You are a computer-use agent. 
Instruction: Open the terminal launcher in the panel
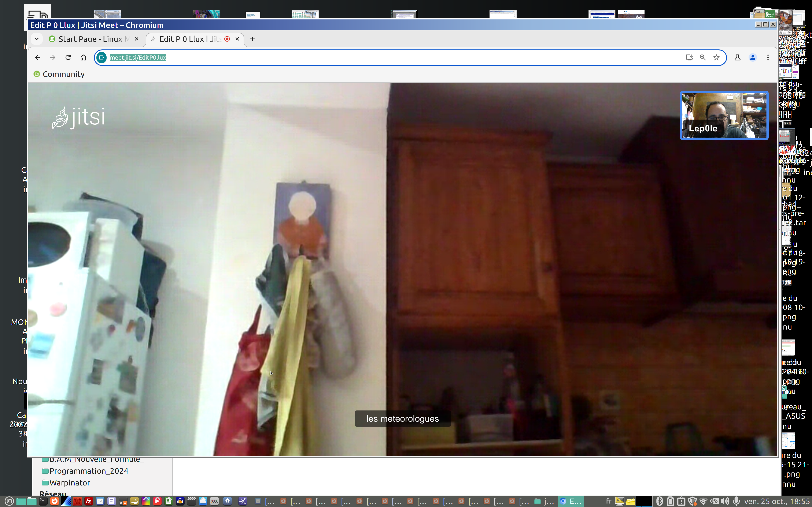[43, 501]
